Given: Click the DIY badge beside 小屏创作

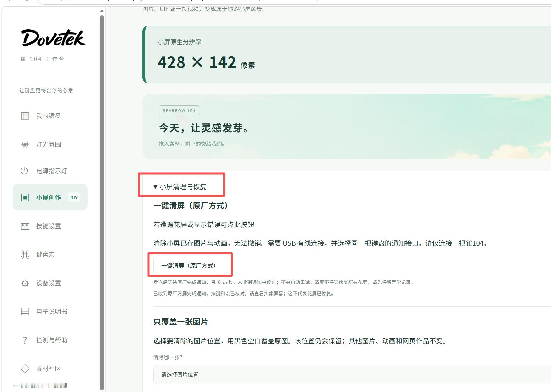Looking at the screenshot, I should pyautogui.click(x=74, y=198).
